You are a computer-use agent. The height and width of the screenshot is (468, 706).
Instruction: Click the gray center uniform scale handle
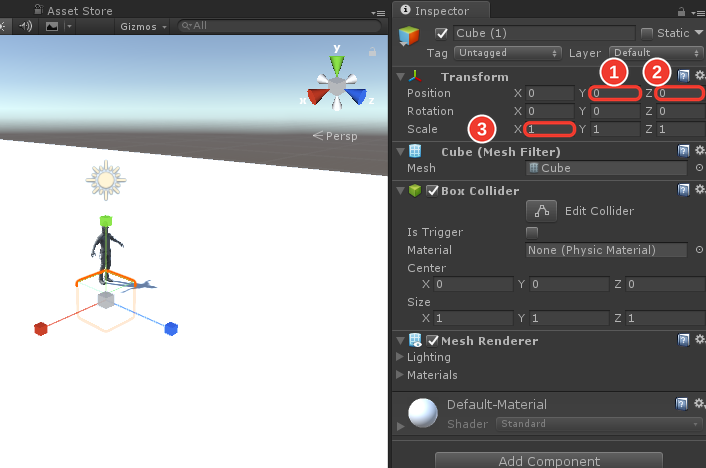106,300
